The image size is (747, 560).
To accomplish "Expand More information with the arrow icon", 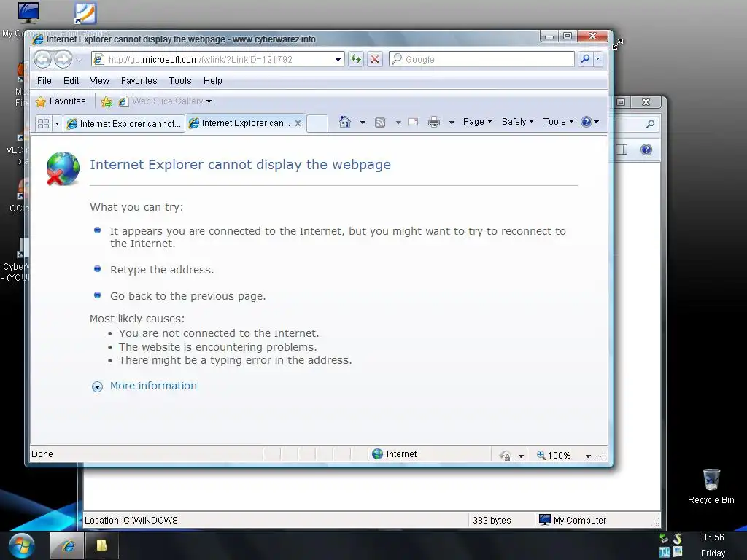I will coord(97,386).
